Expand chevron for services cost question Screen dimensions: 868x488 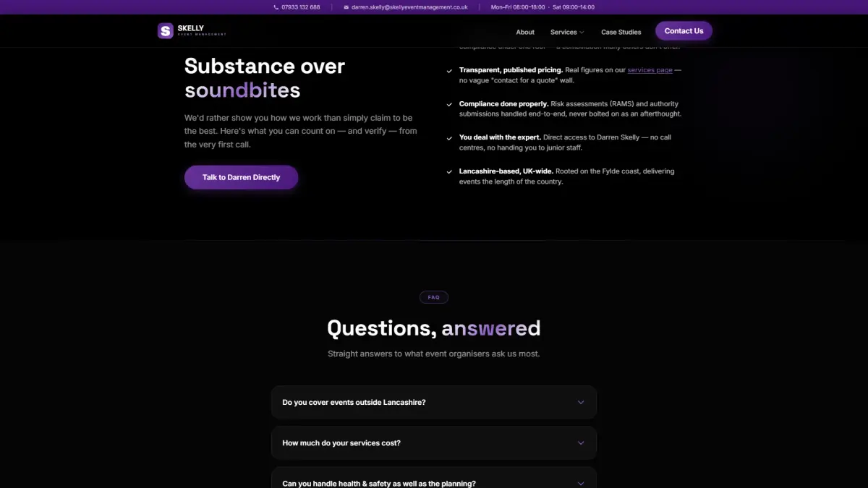coord(580,443)
